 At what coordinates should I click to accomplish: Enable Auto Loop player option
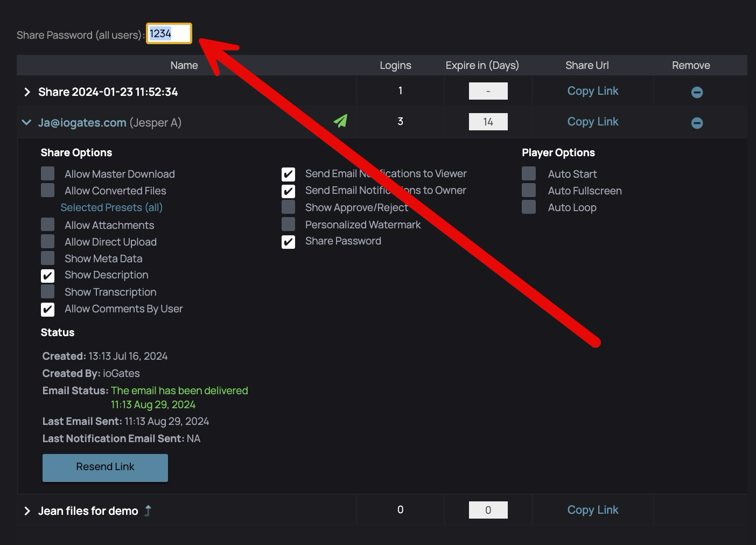(x=529, y=207)
